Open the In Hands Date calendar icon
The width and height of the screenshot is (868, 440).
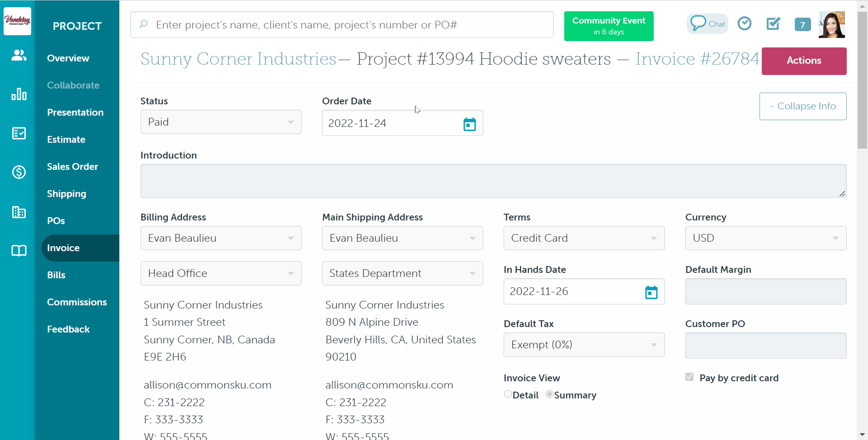pyautogui.click(x=651, y=292)
